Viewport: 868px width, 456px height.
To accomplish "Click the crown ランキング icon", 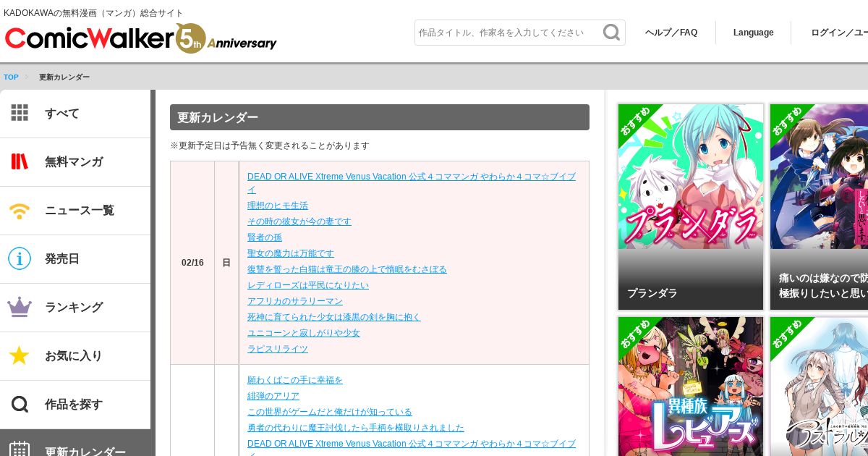I will pyautogui.click(x=20, y=307).
